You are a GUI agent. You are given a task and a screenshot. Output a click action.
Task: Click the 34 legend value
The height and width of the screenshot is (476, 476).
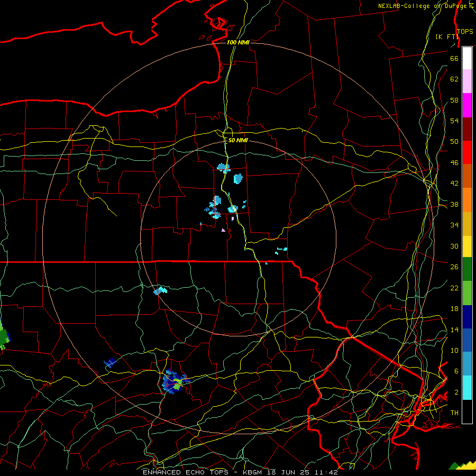click(x=454, y=225)
